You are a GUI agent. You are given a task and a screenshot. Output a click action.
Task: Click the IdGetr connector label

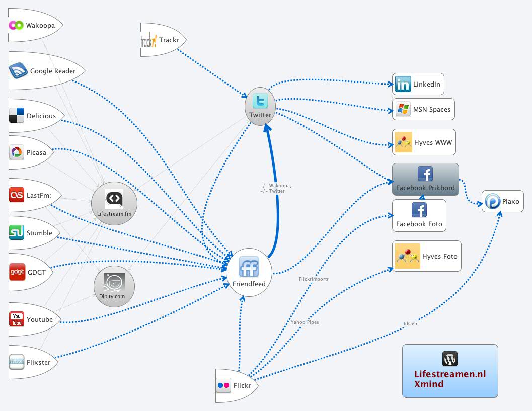coord(410,324)
